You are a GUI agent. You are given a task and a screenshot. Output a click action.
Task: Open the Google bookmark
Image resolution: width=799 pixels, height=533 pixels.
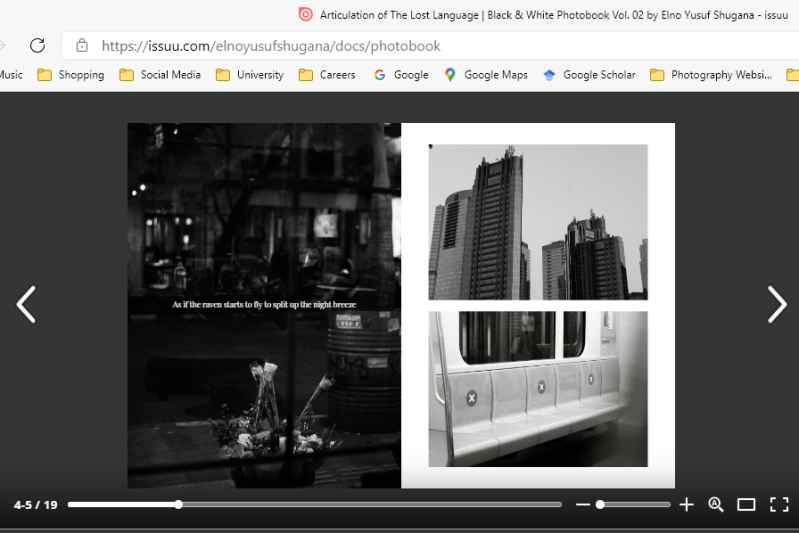[x=401, y=75]
